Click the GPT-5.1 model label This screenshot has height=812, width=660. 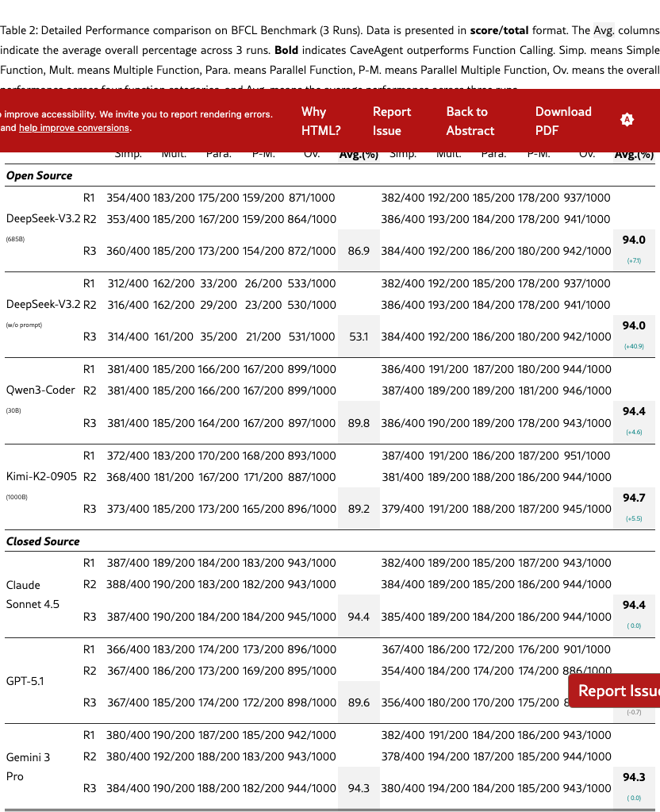pos(25,681)
